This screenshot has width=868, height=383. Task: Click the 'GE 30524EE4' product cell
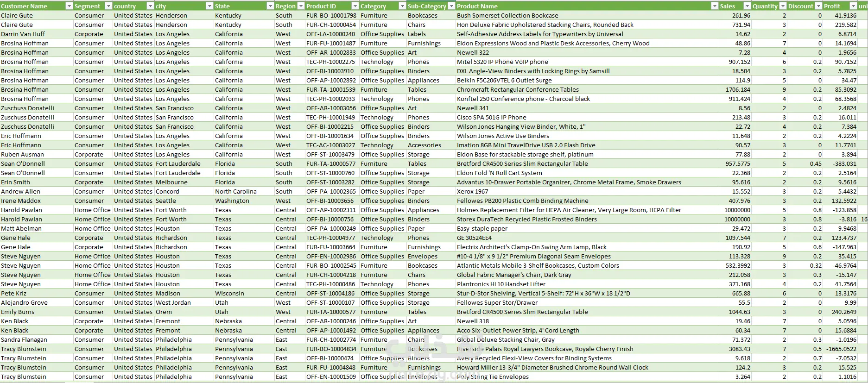587,238
